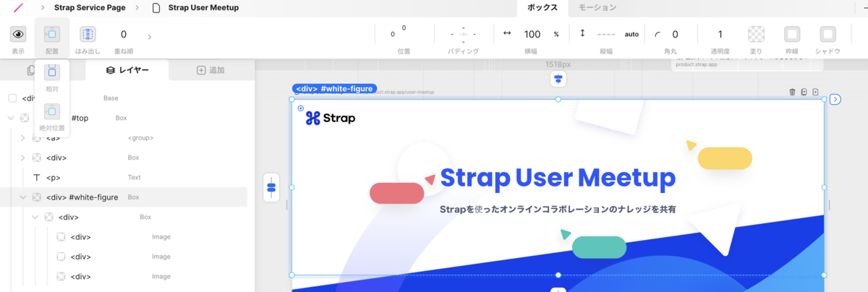This screenshot has height=292, width=868.
Task: Edit the 角丸 corner radius value
Action: tap(675, 34)
